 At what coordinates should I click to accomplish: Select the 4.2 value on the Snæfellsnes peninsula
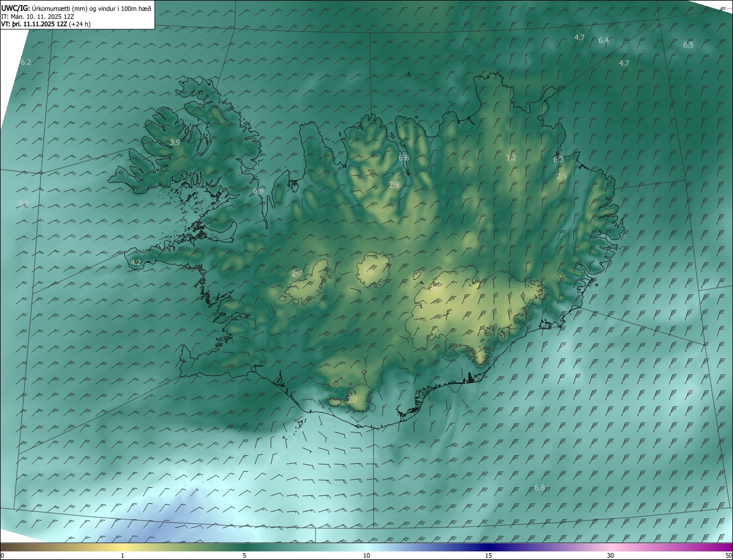click(x=136, y=262)
